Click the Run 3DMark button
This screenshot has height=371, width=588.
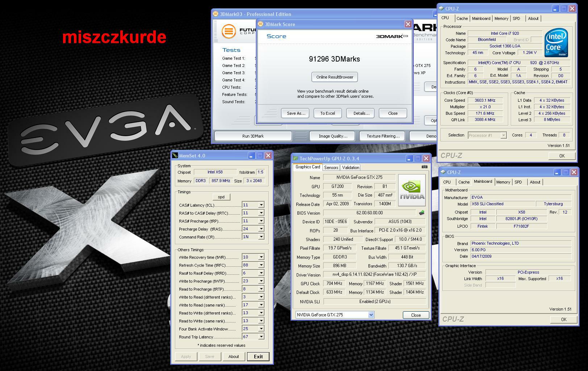(253, 136)
